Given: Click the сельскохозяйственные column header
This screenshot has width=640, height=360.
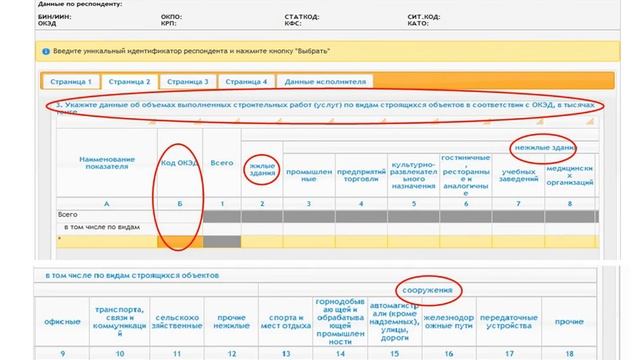Looking at the screenshot, I should (177, 322).
